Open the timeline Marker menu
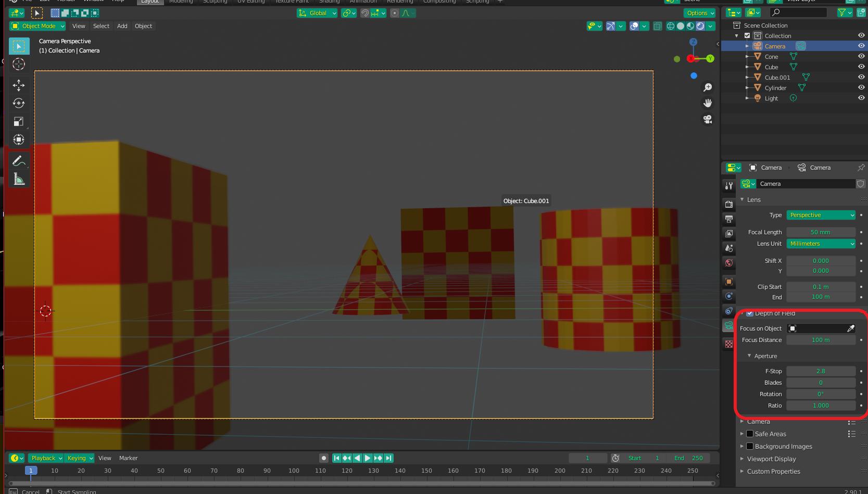 point(128,458)
